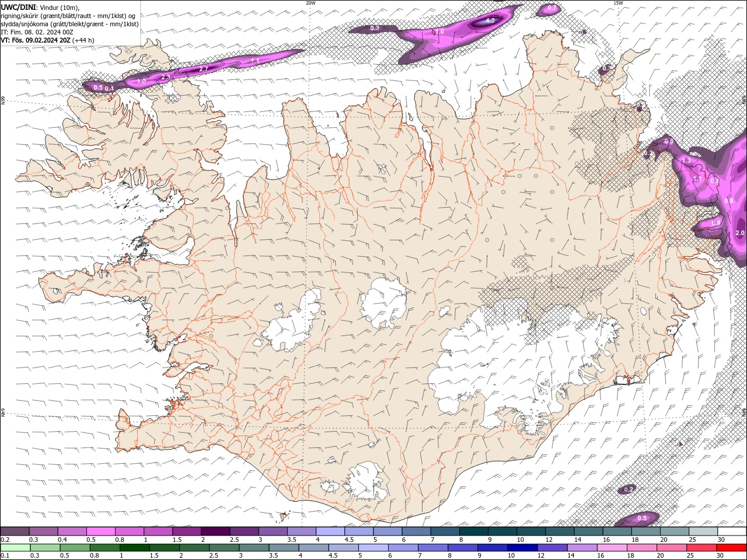Select the lower-row deep navy swatch starting at 10
Screen dimensions: 747x560
coord(522,548)
